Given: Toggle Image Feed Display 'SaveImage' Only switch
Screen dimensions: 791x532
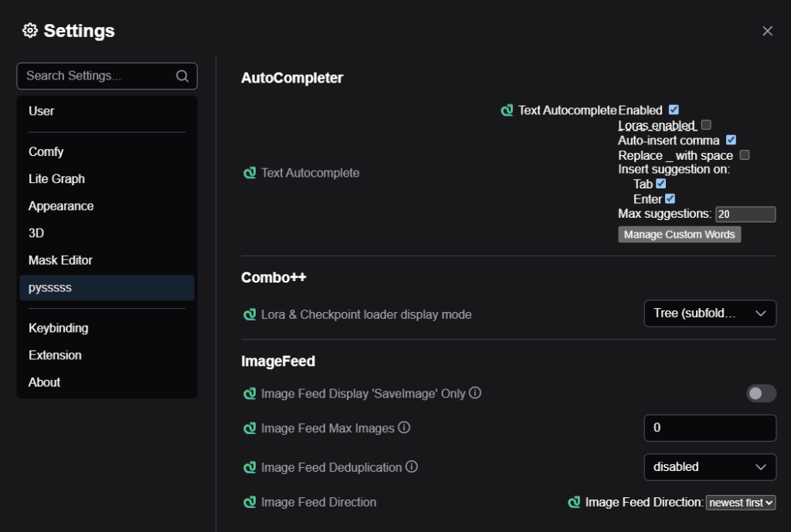Looking at the screenshot, I should (760, 394).
